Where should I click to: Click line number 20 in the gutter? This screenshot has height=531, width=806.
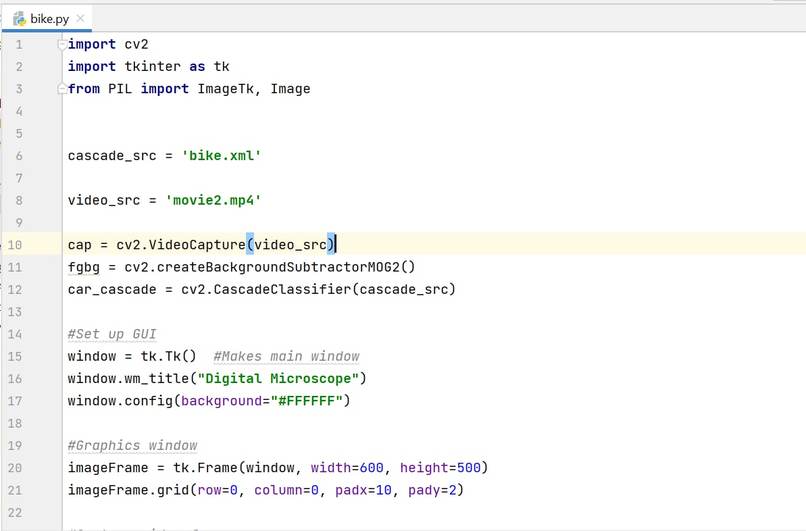click(14, 468)
